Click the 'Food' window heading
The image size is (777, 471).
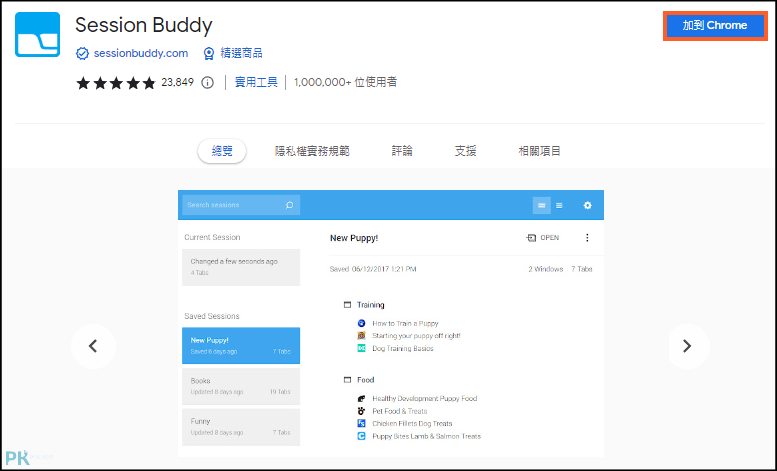366,380
